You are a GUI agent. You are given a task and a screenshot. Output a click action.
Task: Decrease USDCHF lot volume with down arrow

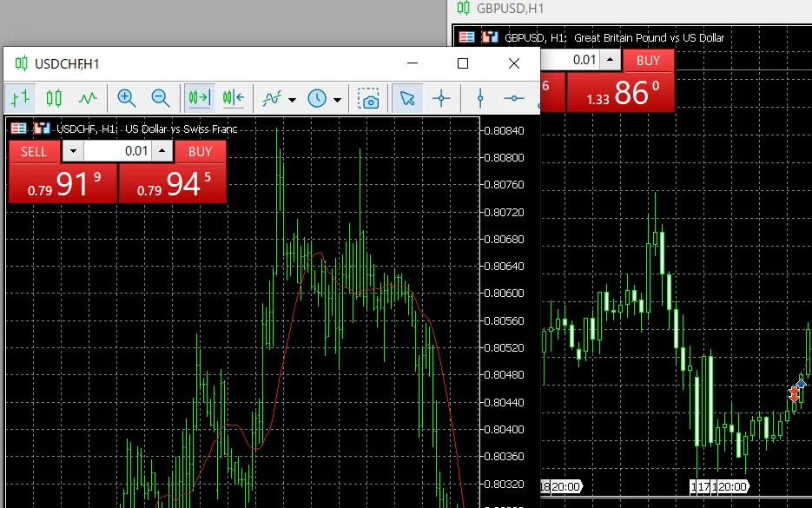pos(72,151)
